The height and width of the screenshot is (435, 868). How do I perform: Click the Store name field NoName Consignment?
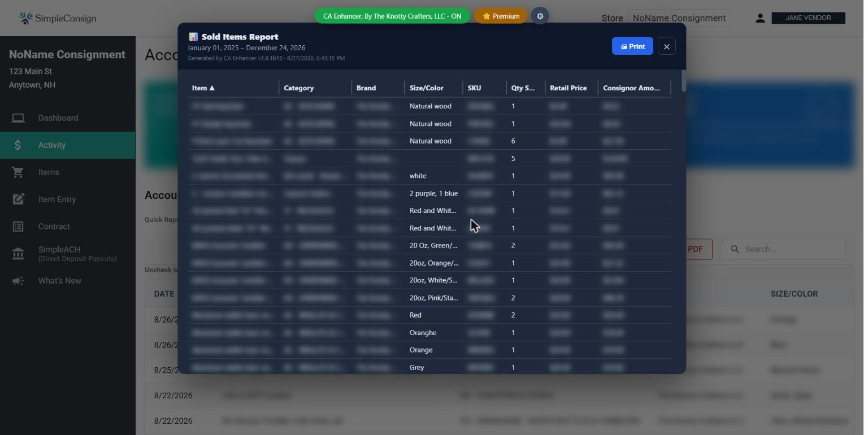pos(679,18)
